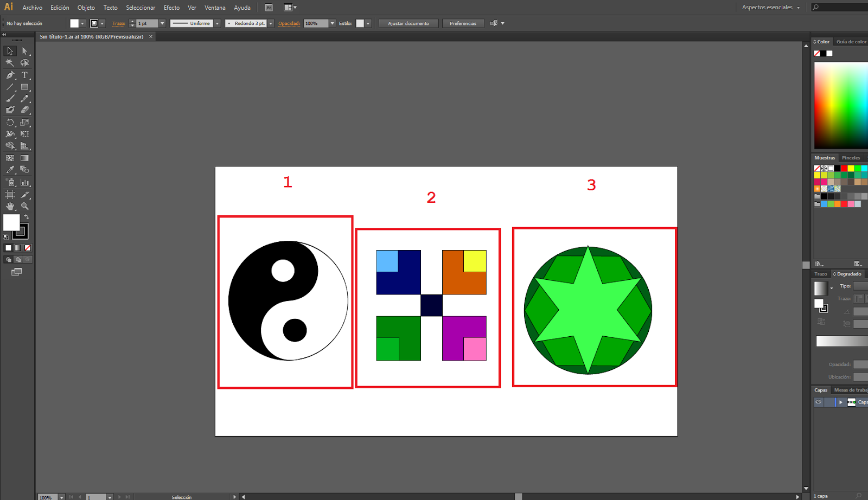
Task: Open Preferencias from the control bar
Action: 463,23
